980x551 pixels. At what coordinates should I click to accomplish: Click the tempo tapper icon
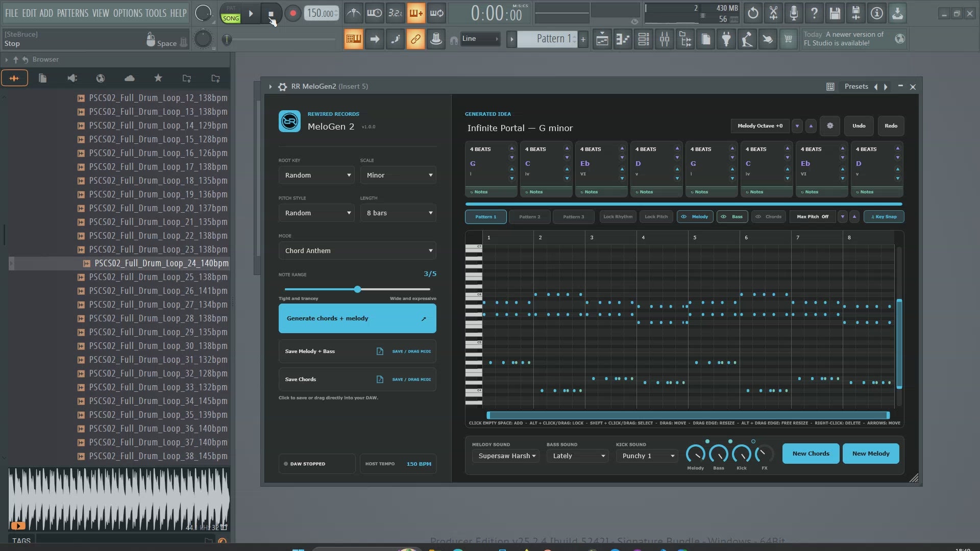pos(747,39)
